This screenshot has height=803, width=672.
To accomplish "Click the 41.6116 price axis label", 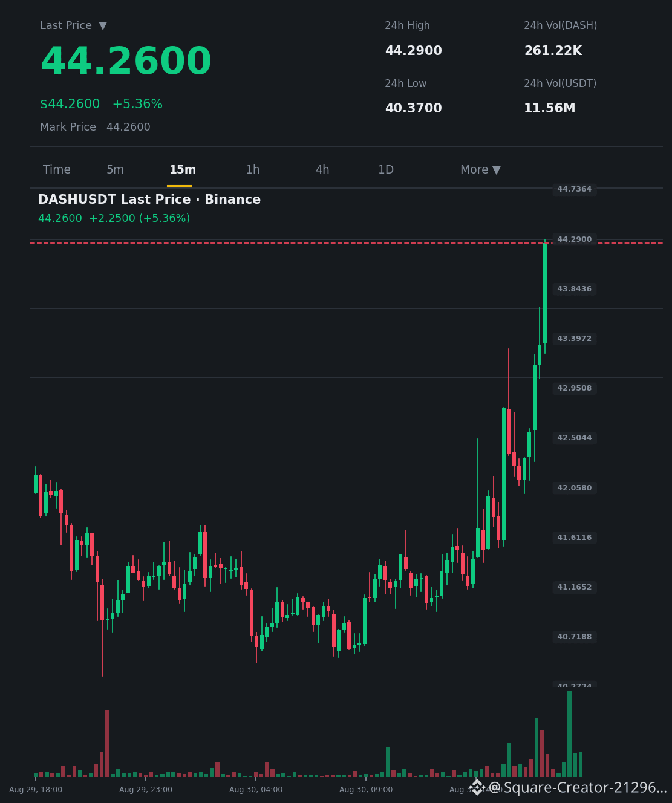I will (575, 538).
